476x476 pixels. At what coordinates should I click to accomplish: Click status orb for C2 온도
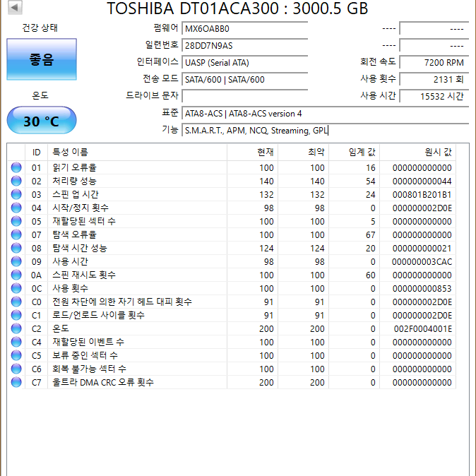[16, 328]
